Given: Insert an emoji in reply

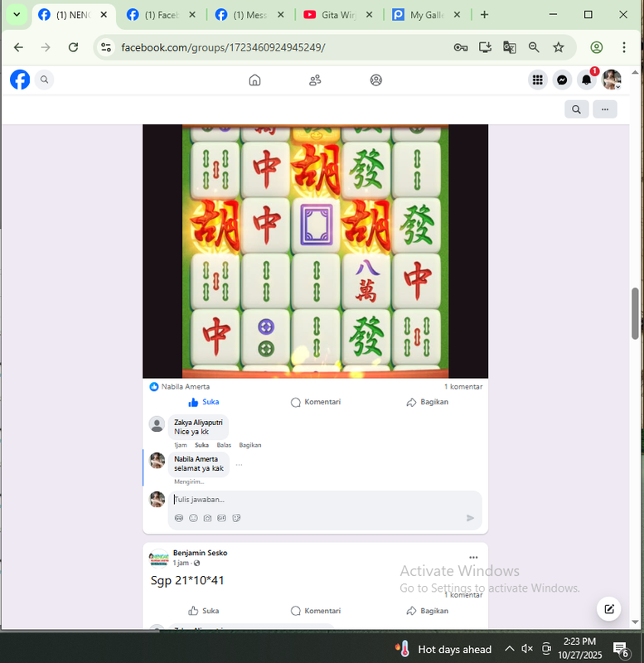Looking at the screenshot, I should point(193,518).
